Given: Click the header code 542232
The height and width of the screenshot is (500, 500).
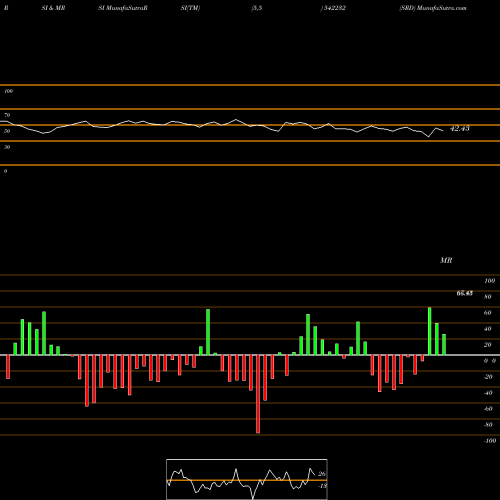Looking at the screenshot, I should tap(333, 8).
